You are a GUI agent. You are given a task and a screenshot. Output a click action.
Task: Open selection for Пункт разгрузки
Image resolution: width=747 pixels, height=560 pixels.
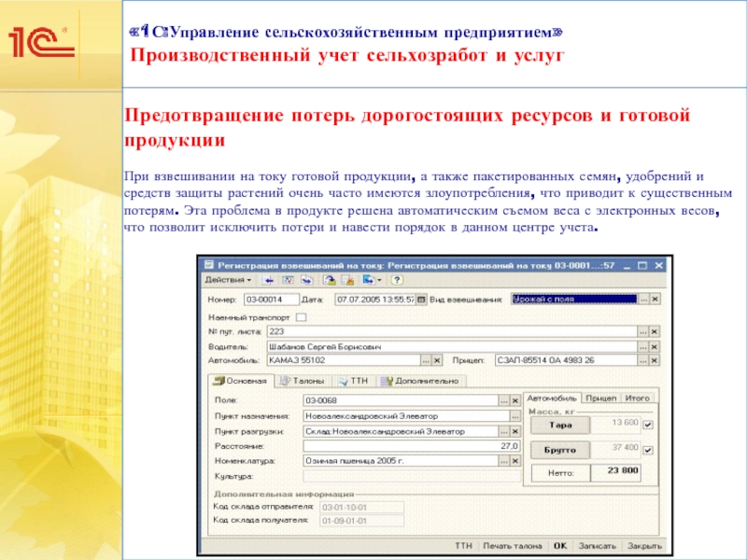[504, 431]
